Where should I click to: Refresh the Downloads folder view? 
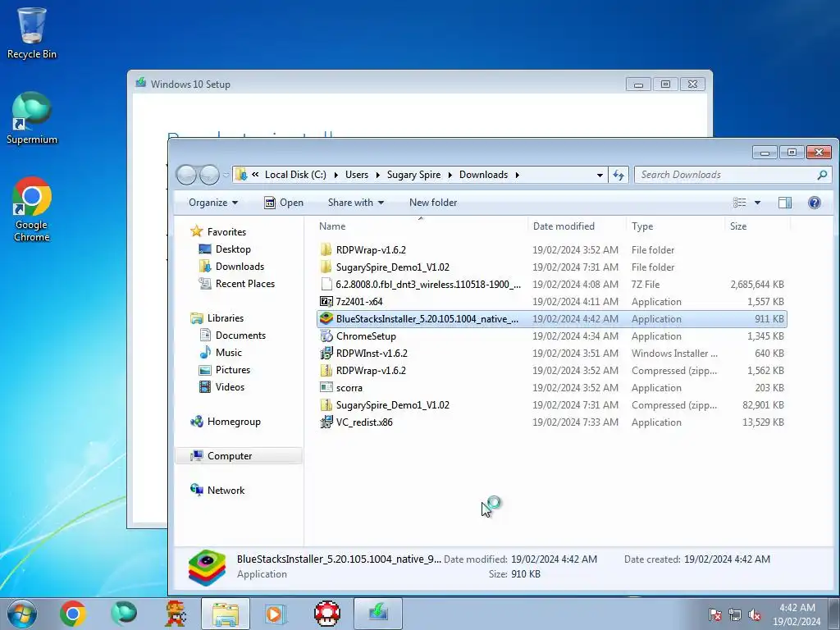pyautogui.click(x=619, y=175)
